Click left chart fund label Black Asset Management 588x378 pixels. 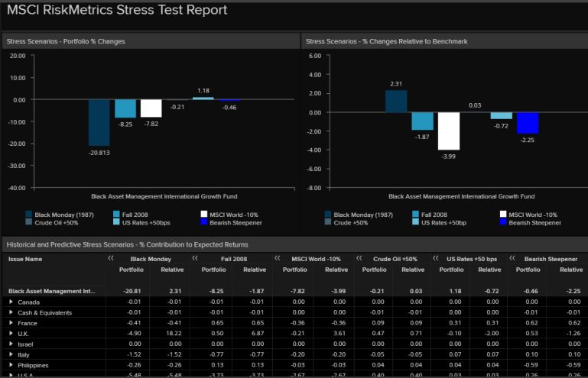164,196
